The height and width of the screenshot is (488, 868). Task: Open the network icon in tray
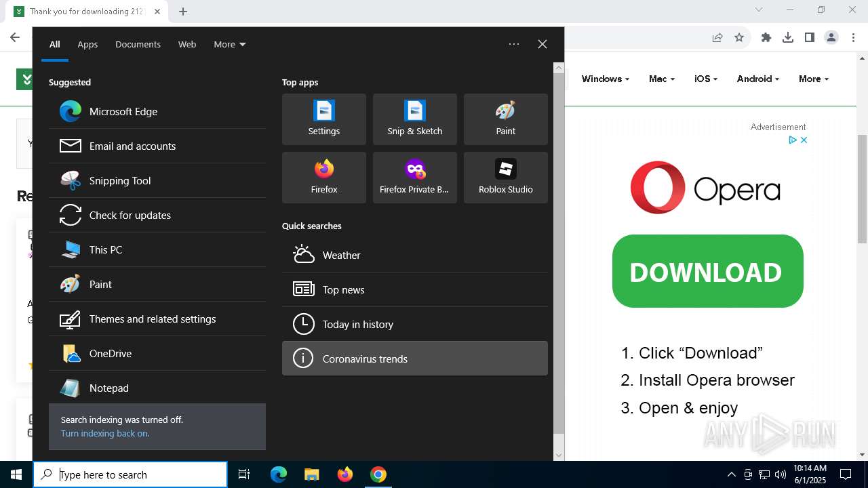point(764,474)
